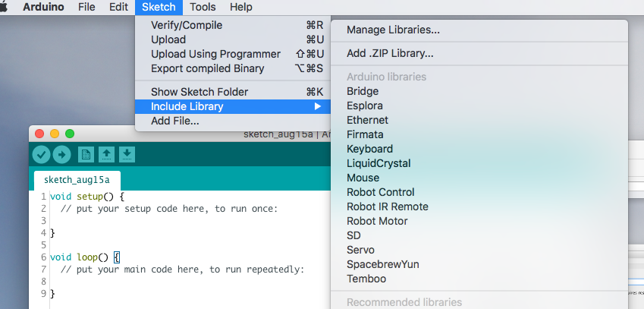Minimize the sketch window with yellow button

55,134
